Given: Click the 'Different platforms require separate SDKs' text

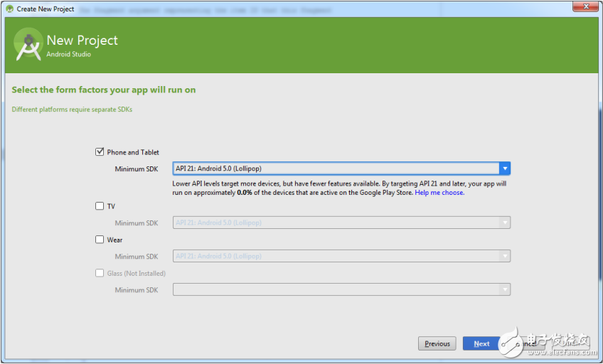Looking at the screenshot, I should [72, 109].
